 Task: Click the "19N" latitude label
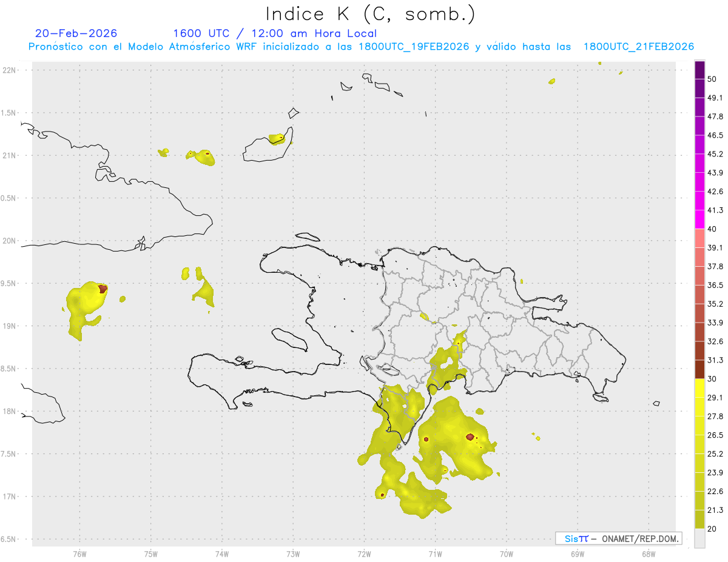tap(9, 326)
